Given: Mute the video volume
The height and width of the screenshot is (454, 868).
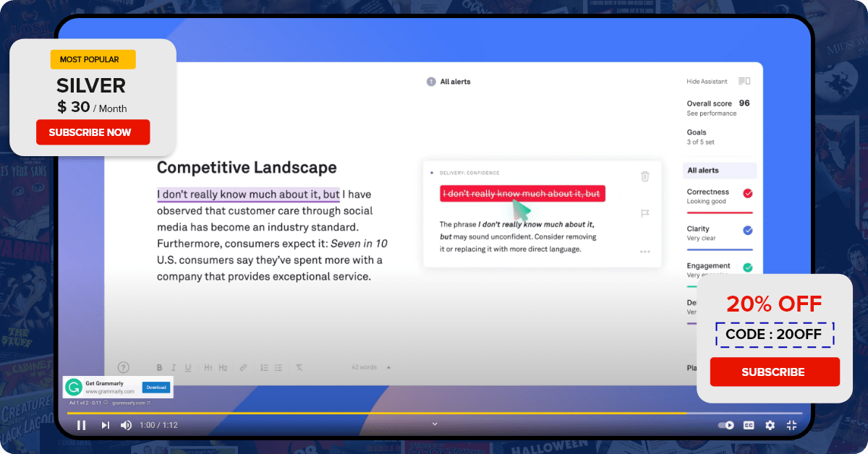Looking at the screenshot, I should click(x=126, y=425).
